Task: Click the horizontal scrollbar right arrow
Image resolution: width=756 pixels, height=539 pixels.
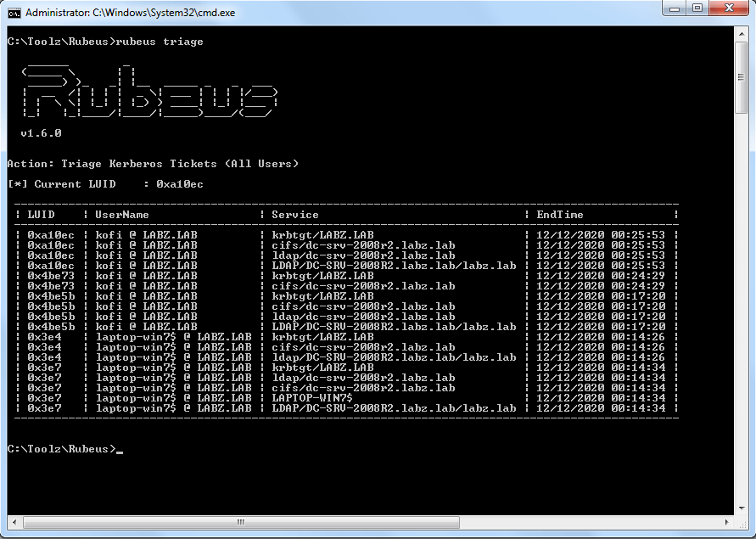Action: [x=727, y=522]
